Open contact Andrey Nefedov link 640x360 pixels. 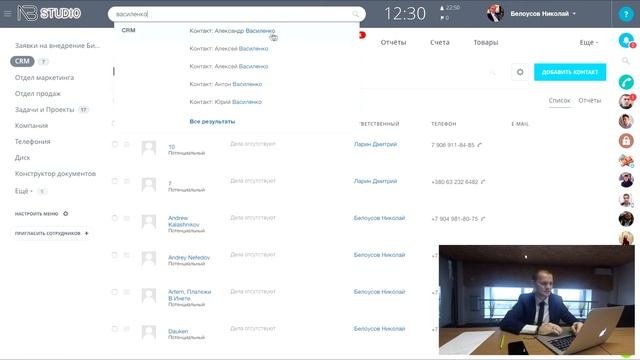tap(189, 257)
